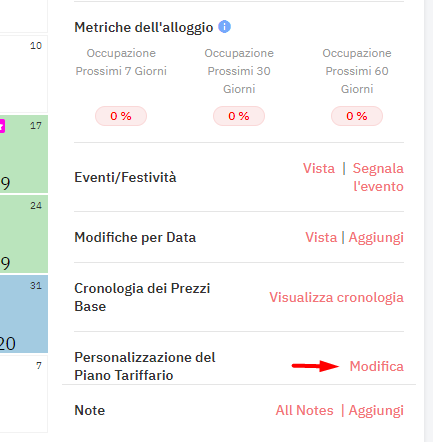Viewport: 433px width, 442px height.
Task: Click the info icon beside Metriche dell'alloggio
Action: coord(224,27)
